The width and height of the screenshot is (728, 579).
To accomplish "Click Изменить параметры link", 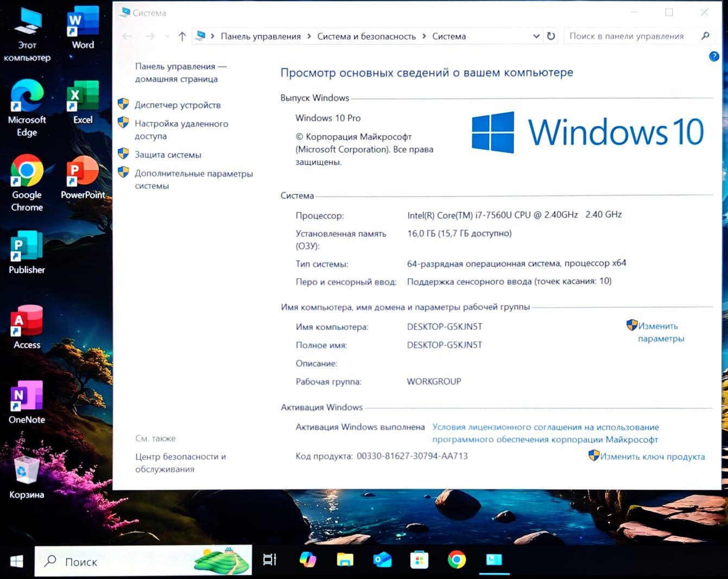I will 661,332.
